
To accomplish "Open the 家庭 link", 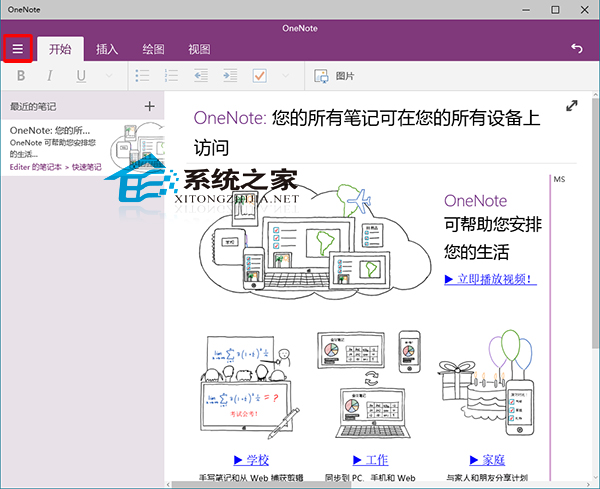I will click(487, 460).
